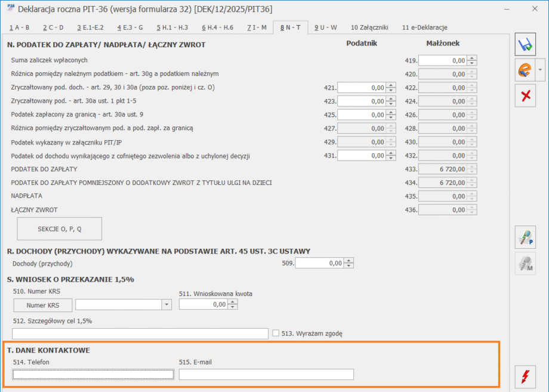Click the Numer KRS text entry box
Image resolution: width=549 pixels, height=392 pixels.
pos(119,305)
